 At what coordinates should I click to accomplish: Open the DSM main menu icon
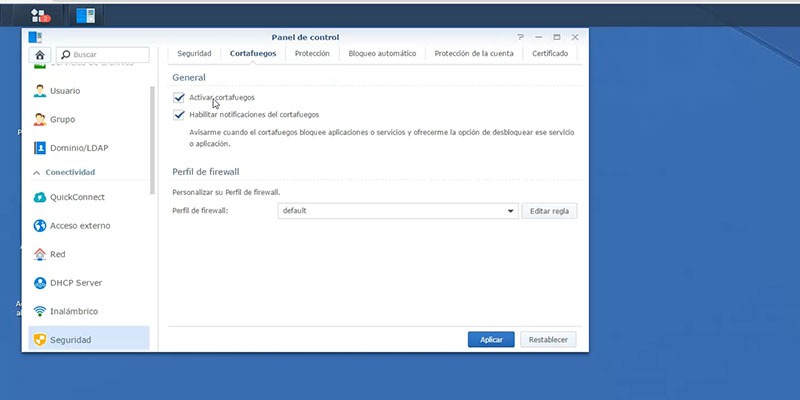coord(40,15)
